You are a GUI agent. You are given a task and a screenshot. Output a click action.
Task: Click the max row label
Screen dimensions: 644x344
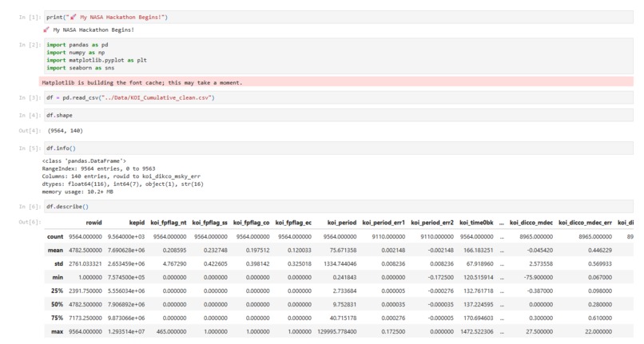coord(57,332)
